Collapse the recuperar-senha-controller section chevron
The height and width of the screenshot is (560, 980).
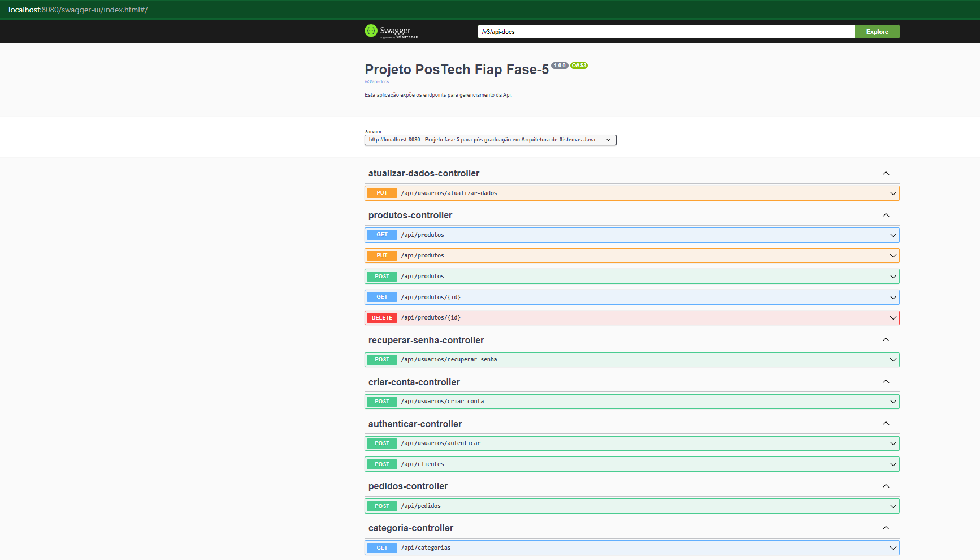[x=886, y=339]
